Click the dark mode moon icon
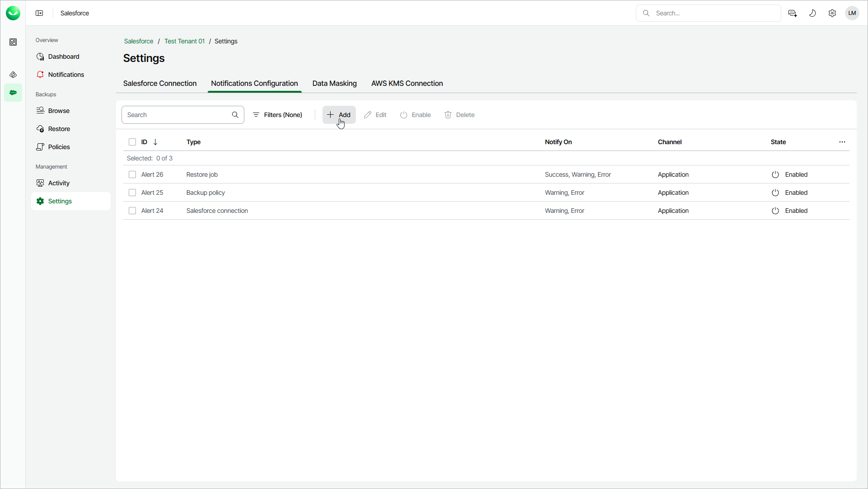This screenshot has height=489, width=868. click(x=812, y=13)
